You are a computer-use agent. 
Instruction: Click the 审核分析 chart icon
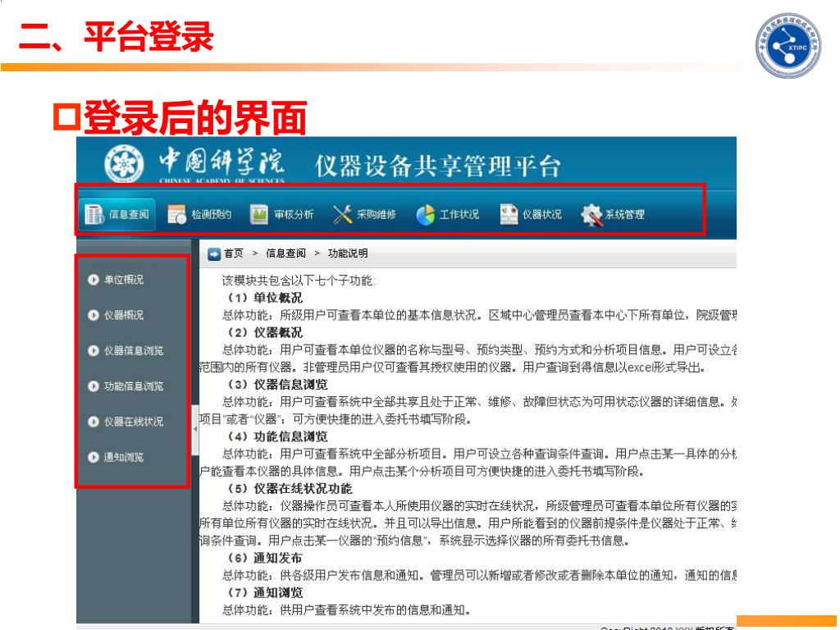[258, 215]
